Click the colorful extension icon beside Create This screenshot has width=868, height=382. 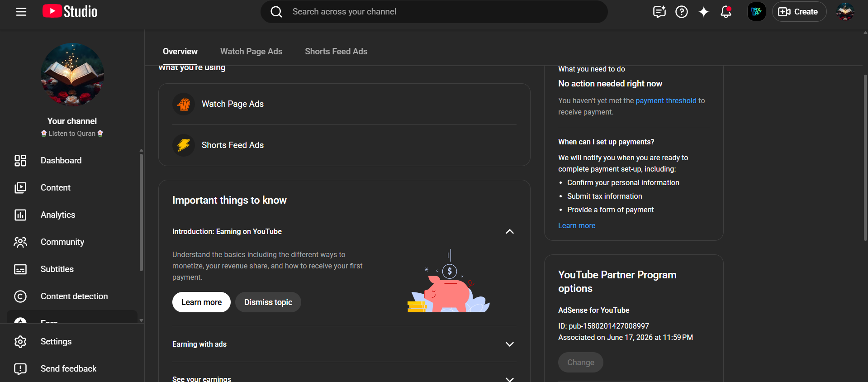point(756,12)
